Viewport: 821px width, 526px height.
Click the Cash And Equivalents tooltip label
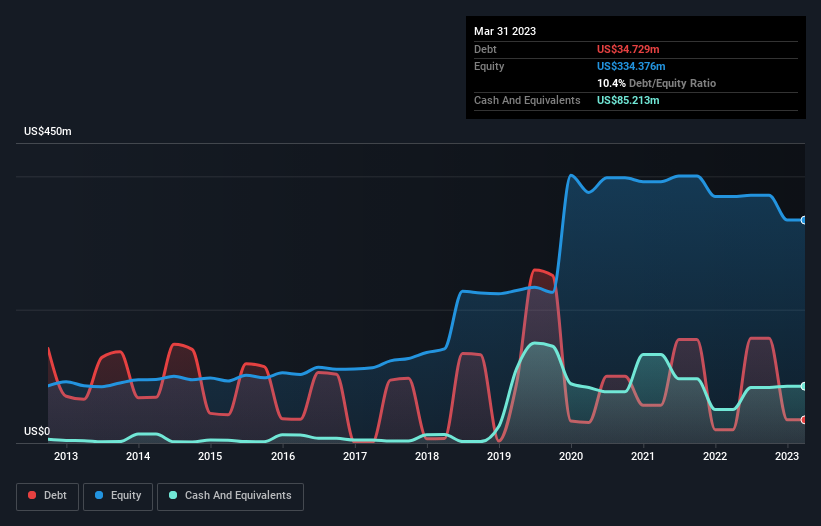click(527, 100)
